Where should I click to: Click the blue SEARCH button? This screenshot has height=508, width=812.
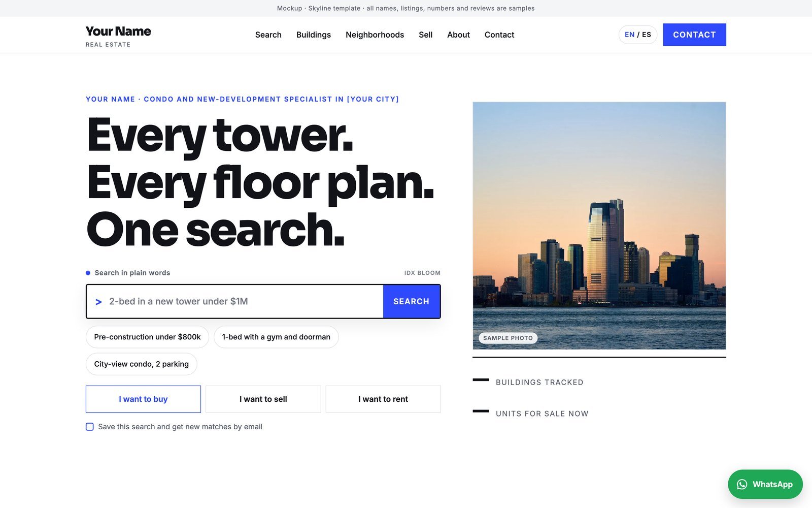coord(412,302)
